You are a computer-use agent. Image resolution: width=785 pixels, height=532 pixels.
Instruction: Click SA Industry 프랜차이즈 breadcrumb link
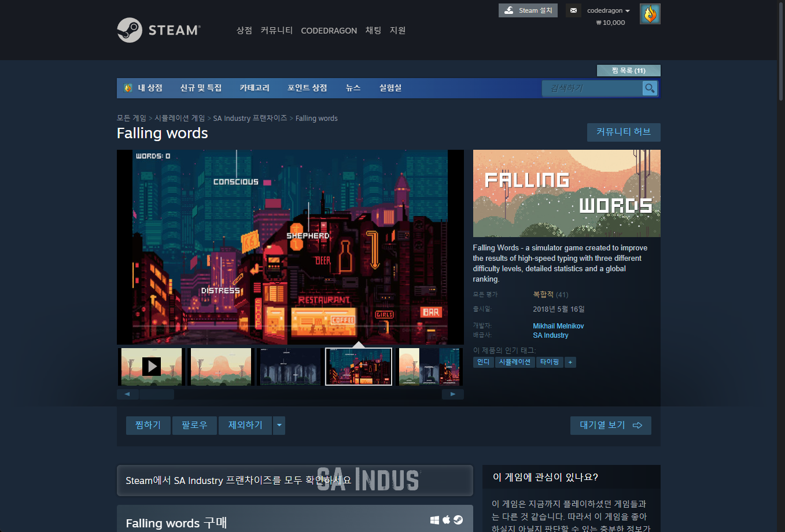coord(250,118)
